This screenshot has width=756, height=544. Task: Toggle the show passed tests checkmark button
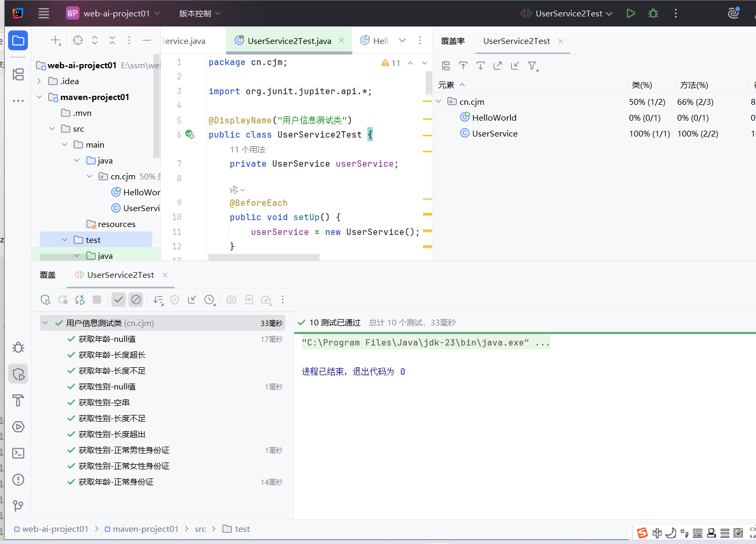pos(119,300)
